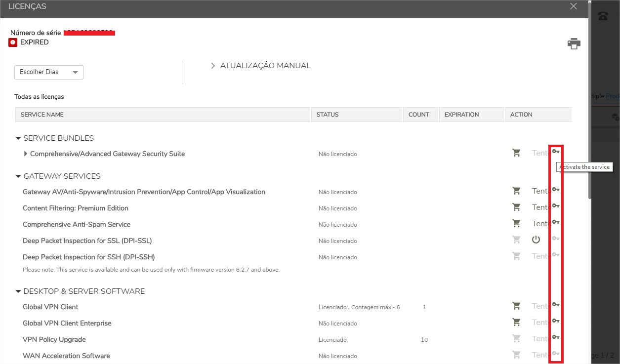The height and width of the screenshot is (364, 620).
Task: Select the Global VPN Client Enterprise row name
Action: [67, 323]
